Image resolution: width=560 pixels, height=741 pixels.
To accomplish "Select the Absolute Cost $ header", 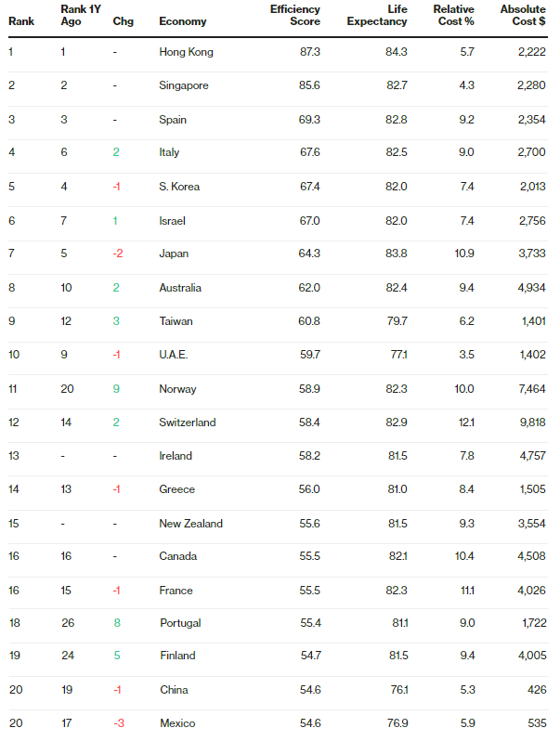I will tap(523, 15).
